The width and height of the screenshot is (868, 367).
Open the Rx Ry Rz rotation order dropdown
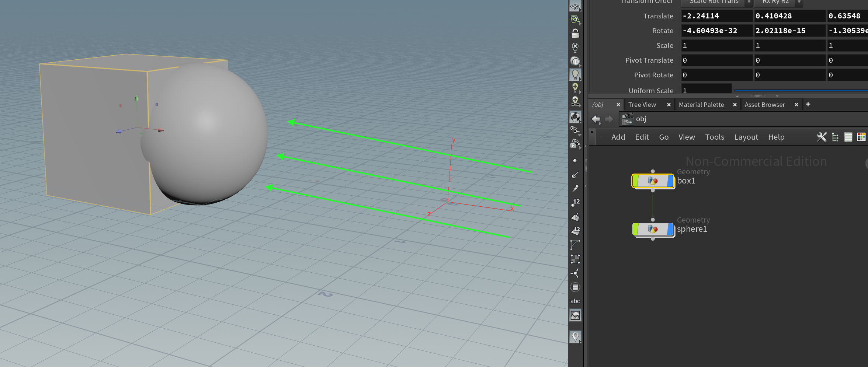pyautogui.click(x=778, y=2)
